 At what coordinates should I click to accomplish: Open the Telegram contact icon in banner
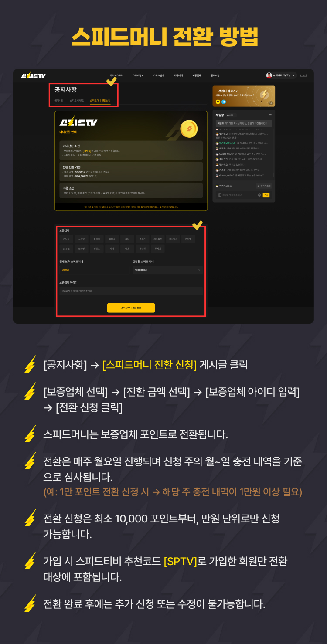[x=224, y=102]
